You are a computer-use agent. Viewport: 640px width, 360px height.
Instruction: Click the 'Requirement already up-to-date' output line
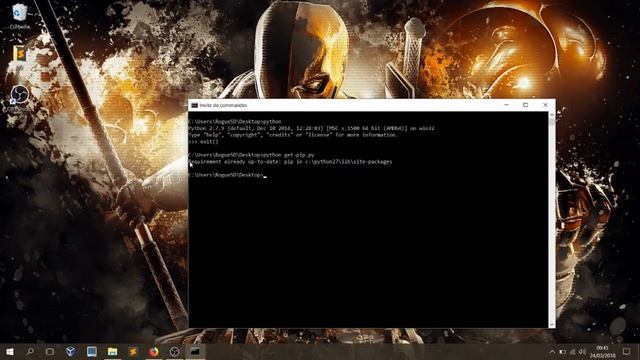pos(290,162)
